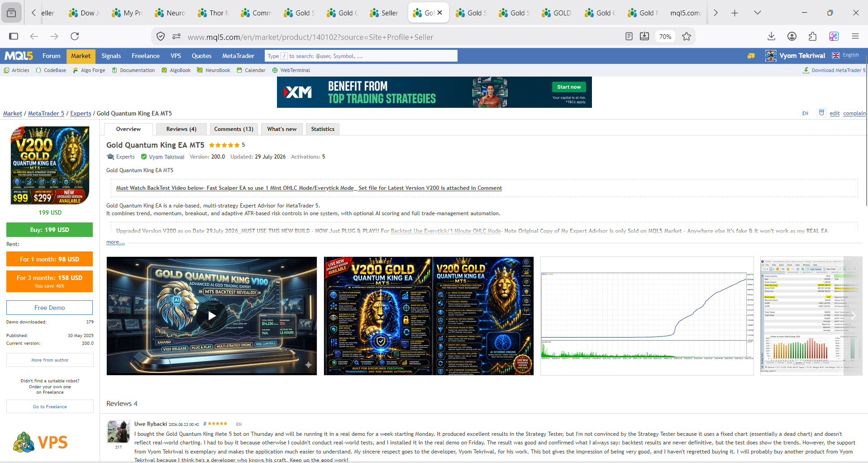Open the Articles link icon
Image resolution: width=868 pixels, height=463 pixels.
pyautogui.click(x=6, y=70)
